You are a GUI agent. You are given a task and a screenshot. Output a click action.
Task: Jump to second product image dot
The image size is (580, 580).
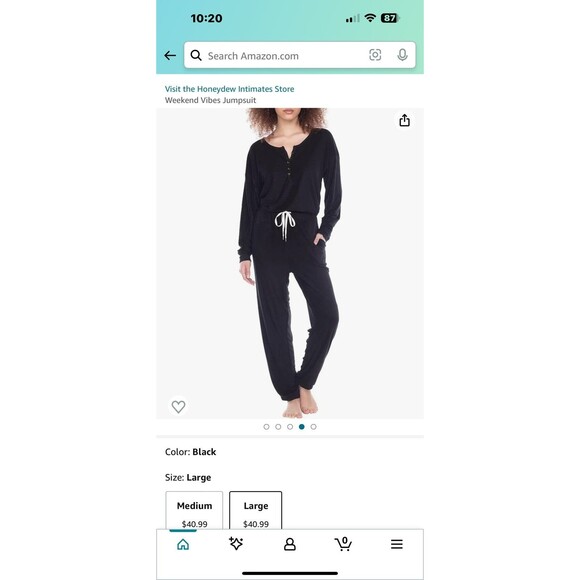[278, 427]
